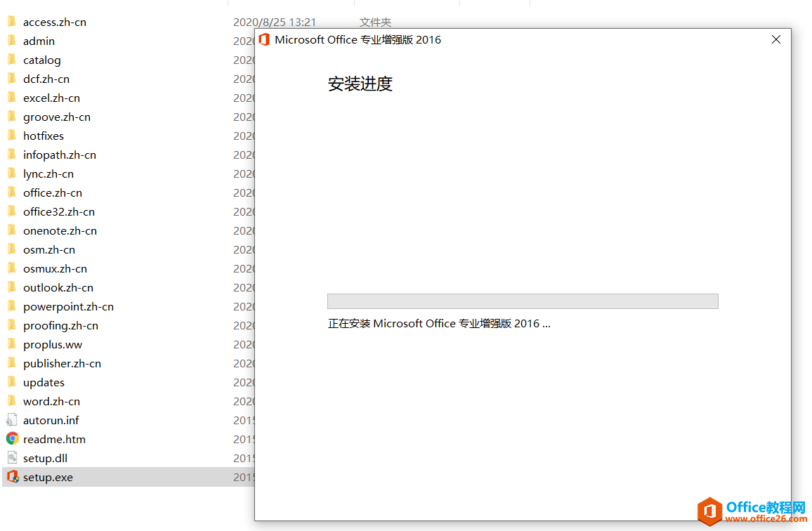
Task: Click the outlook.zh-cn folder icon
Action: (x=12, y=287)
